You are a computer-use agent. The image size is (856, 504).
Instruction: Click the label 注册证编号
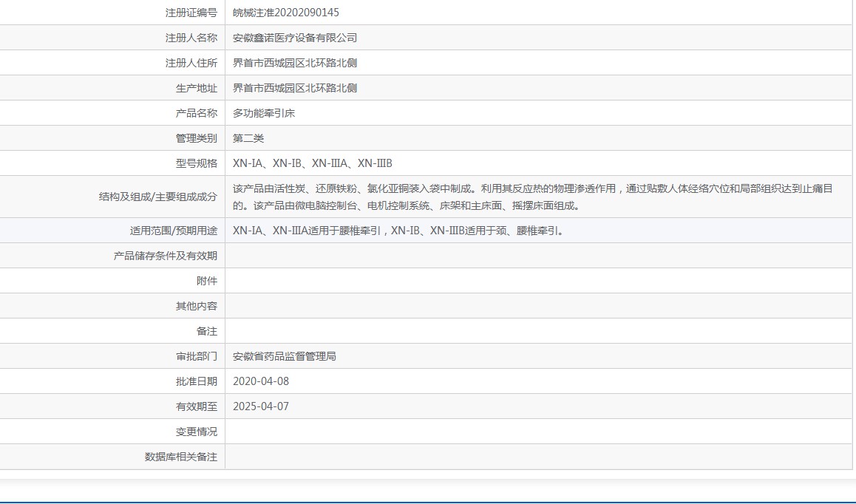191,13
